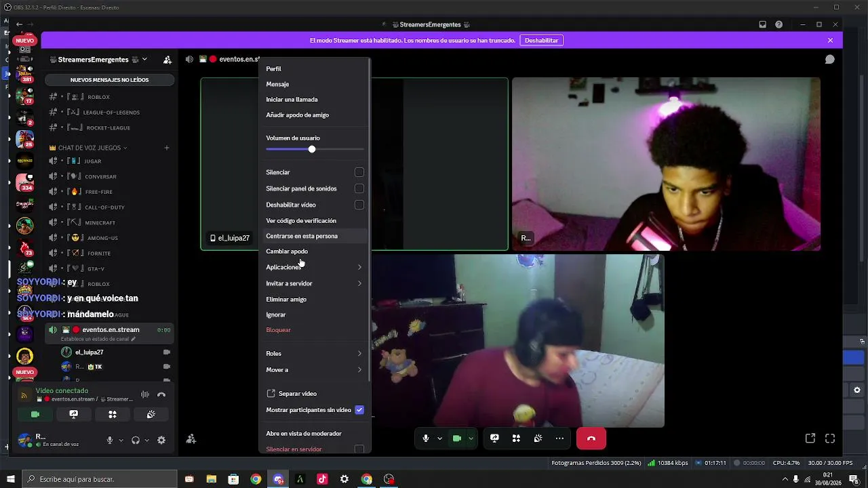Select Centrarse en esta persona
Image resolution: width=868 pixels, height=488 pixels.
point(314,236)
